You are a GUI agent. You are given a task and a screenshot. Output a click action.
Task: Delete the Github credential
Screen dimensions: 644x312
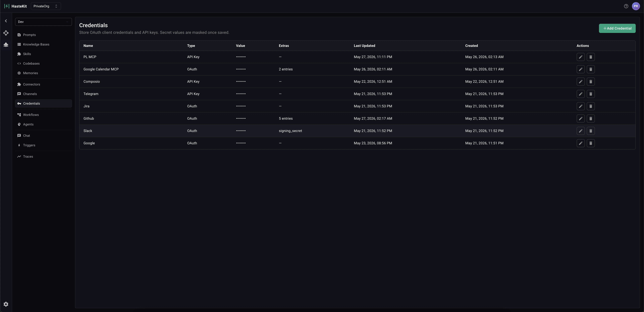pos(591,118)
